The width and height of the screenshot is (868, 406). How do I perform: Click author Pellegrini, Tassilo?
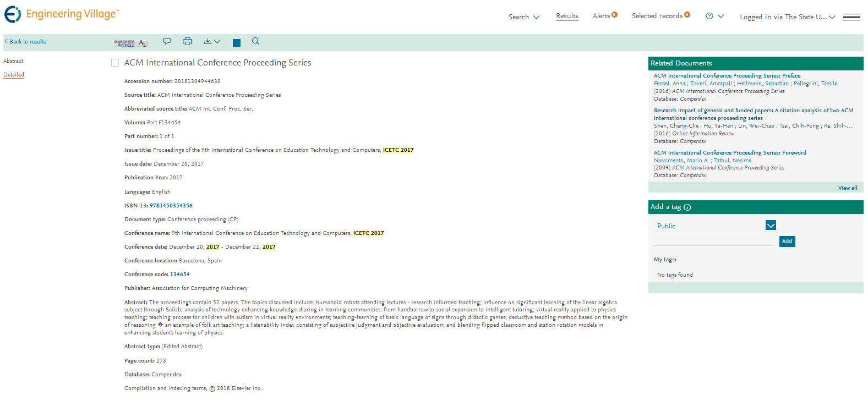816,84
